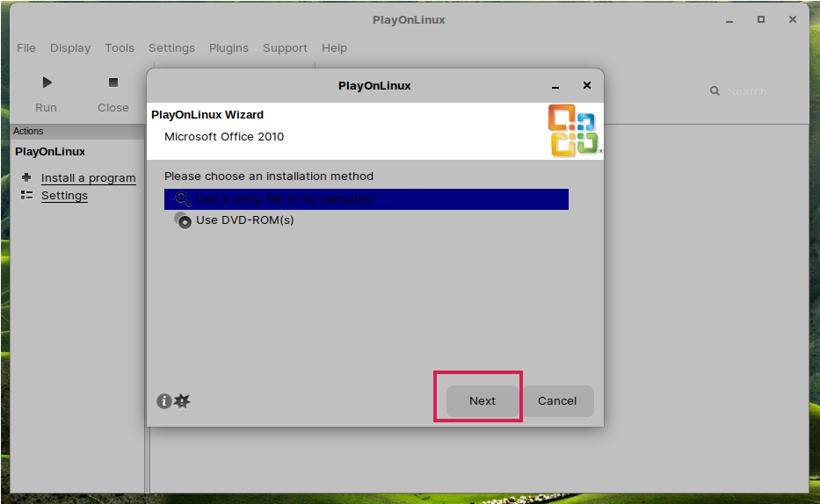Screen dimensions: 820x504
Task: Click the Run play icon
Action: [x=47, y=83]
